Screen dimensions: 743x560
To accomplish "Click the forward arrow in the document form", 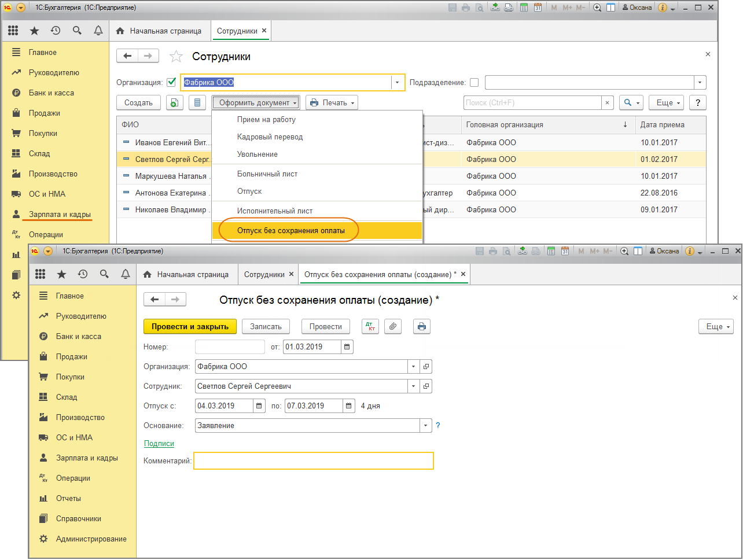I will tap(175, 299).
